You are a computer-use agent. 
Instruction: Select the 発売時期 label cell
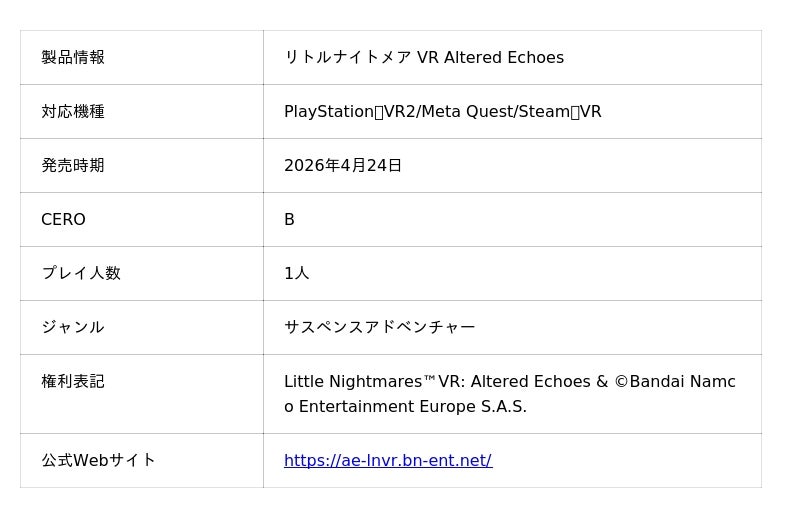coord(73,165)
